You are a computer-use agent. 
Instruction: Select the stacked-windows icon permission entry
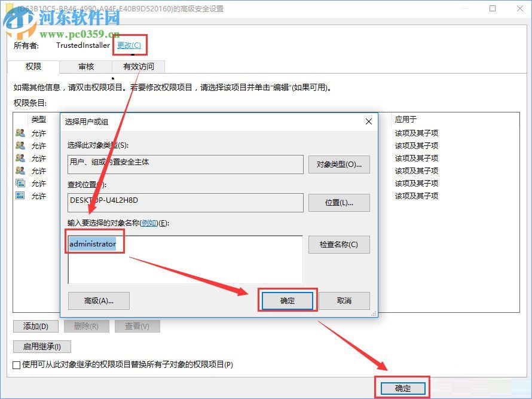[x=19, y=182]
